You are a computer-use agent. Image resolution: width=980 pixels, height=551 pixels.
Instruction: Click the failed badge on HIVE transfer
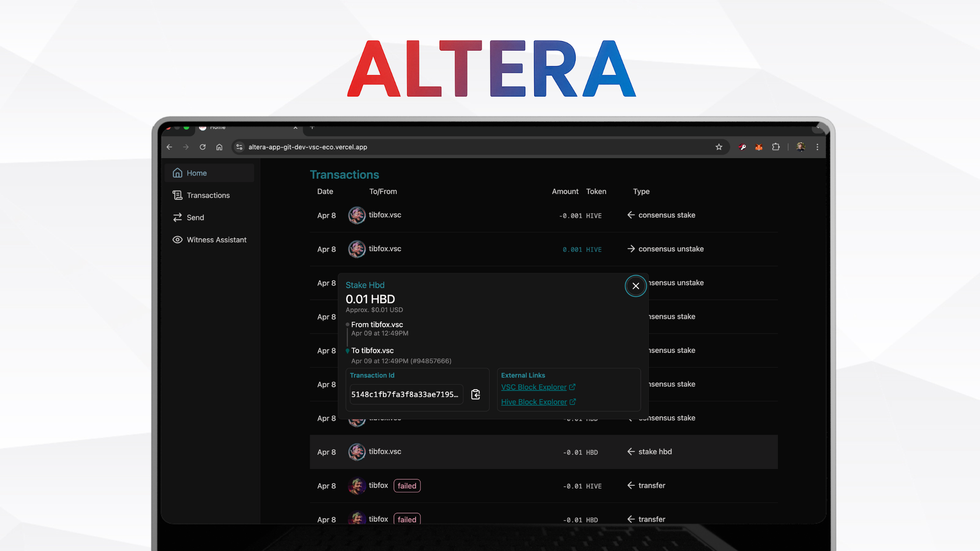point(407,486)
